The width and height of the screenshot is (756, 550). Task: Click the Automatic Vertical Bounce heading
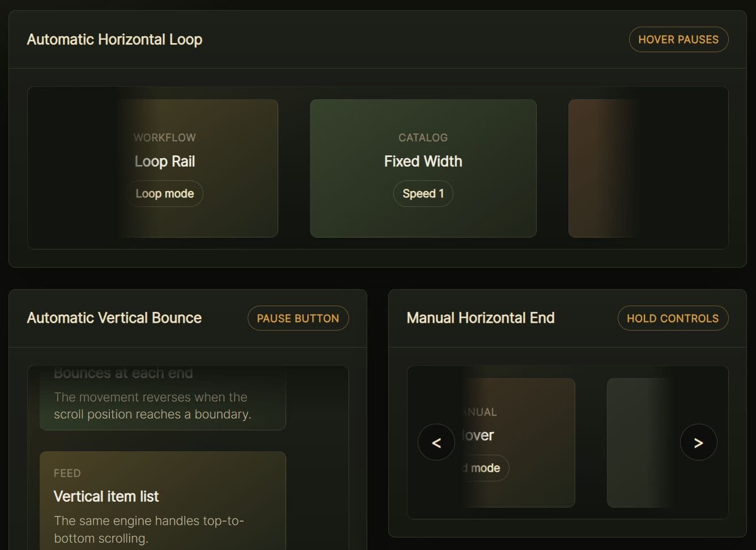114,318
